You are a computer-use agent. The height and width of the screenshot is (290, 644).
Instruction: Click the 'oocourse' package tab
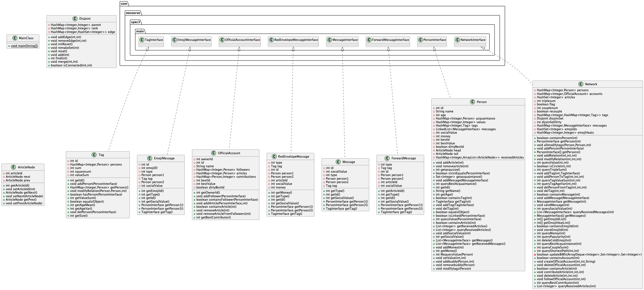133,13
